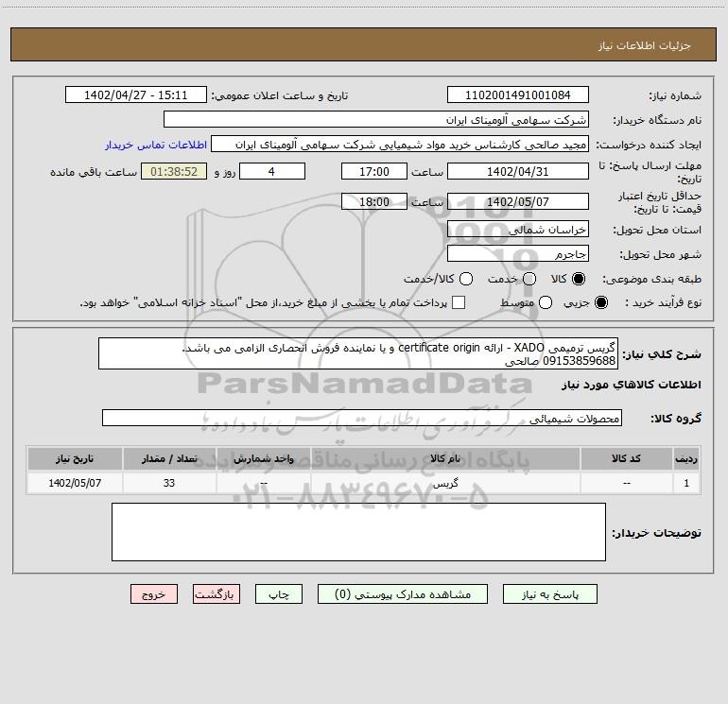Click the delivery city field جاجرم
This screenshot has height=704, width=728.
(518, 253)
